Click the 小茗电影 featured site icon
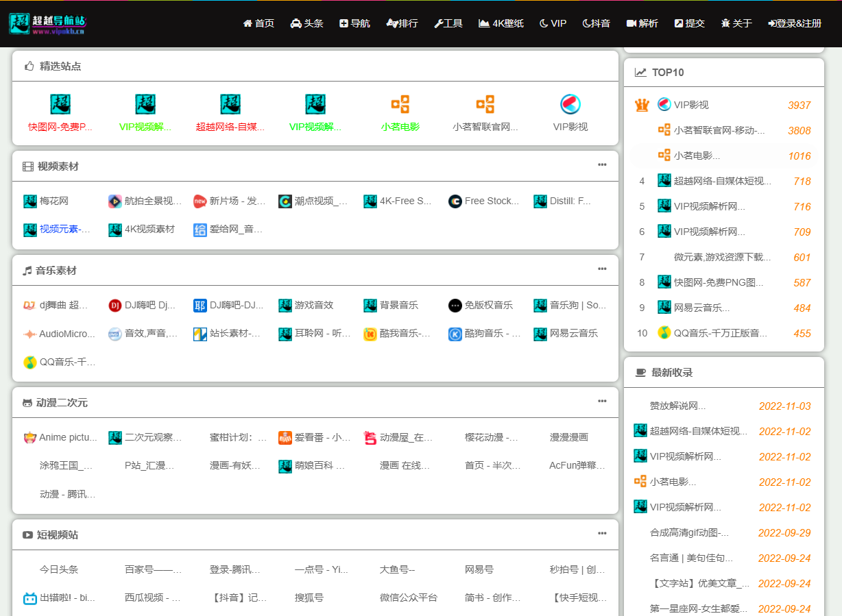The image size is (842, 616). click(400, 104)
